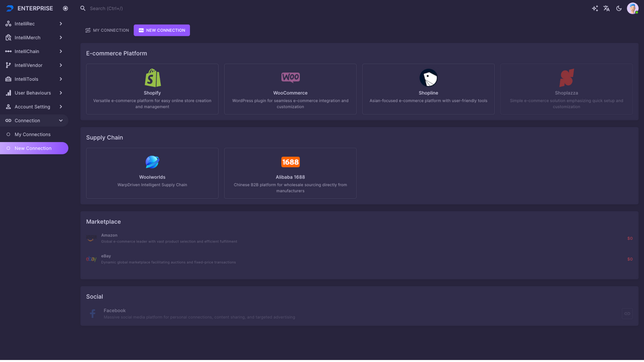Viewport: 644px width, 362px height.
Task: Switch to NEW CONNECTION tab
Action: (x=162, y=30)
